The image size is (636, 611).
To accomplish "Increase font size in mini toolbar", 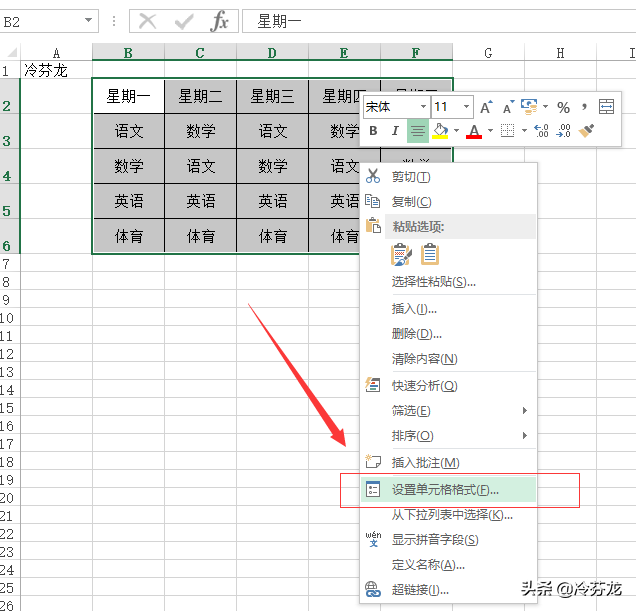I will pos(486,107).
